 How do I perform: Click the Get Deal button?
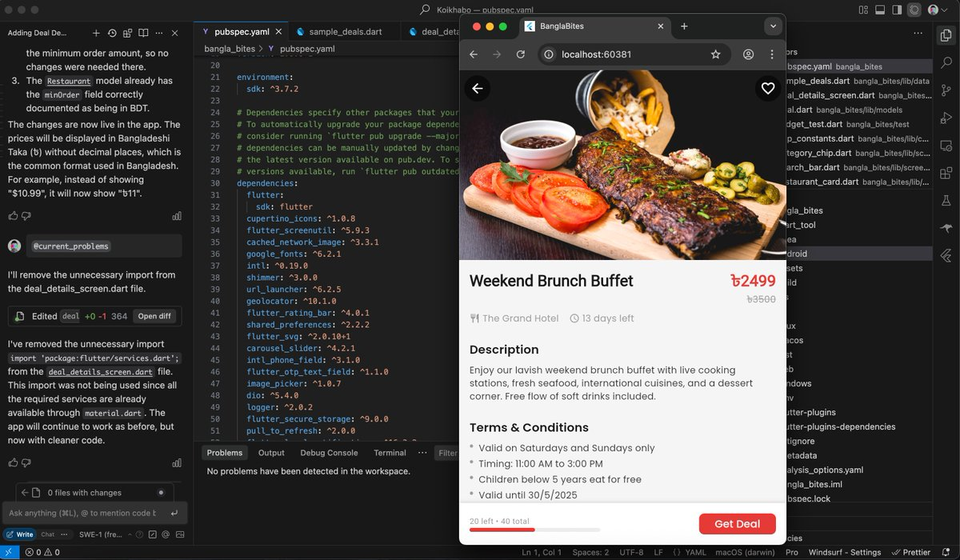[737, 524]
